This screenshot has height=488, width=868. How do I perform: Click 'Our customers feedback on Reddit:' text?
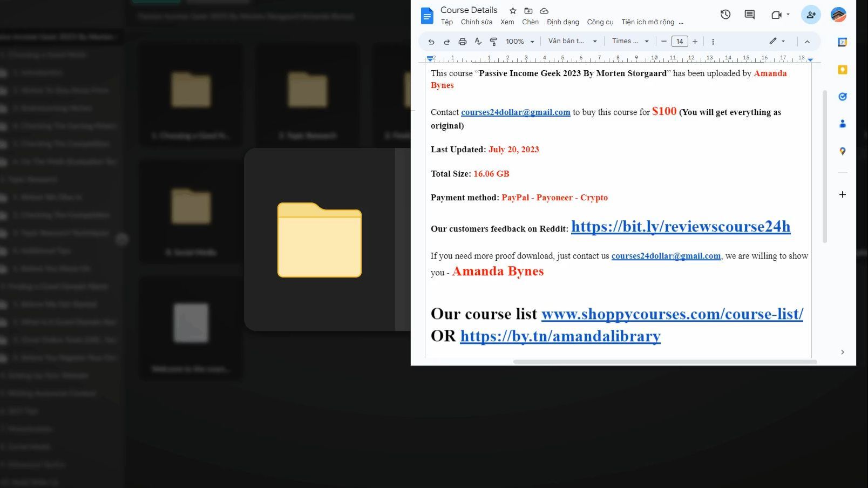[x=499, y=229]
